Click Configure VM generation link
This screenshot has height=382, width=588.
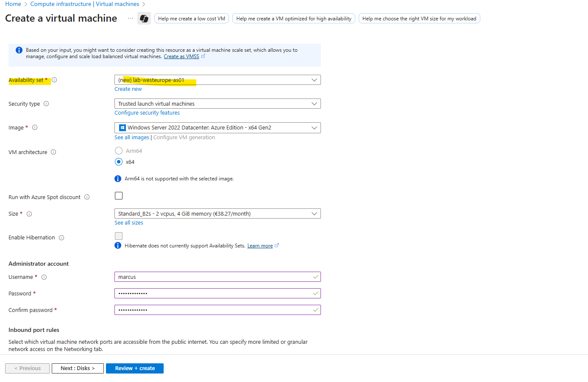[184, 138]
